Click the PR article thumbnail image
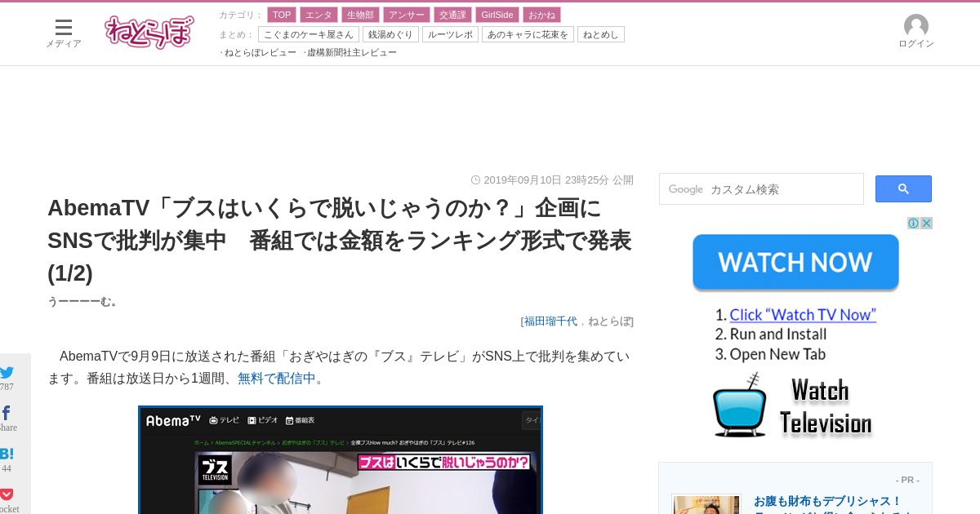 click(x=706, y=505)
